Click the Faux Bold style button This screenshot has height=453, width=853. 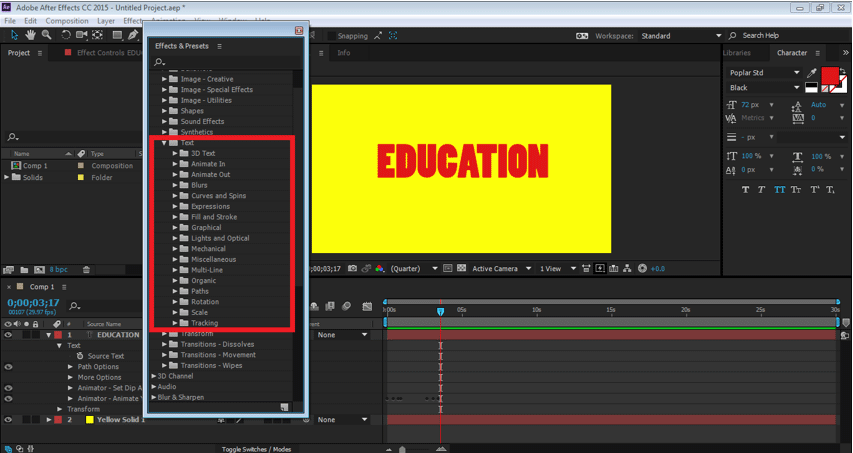pyautogui.click(x=745, y=189)
